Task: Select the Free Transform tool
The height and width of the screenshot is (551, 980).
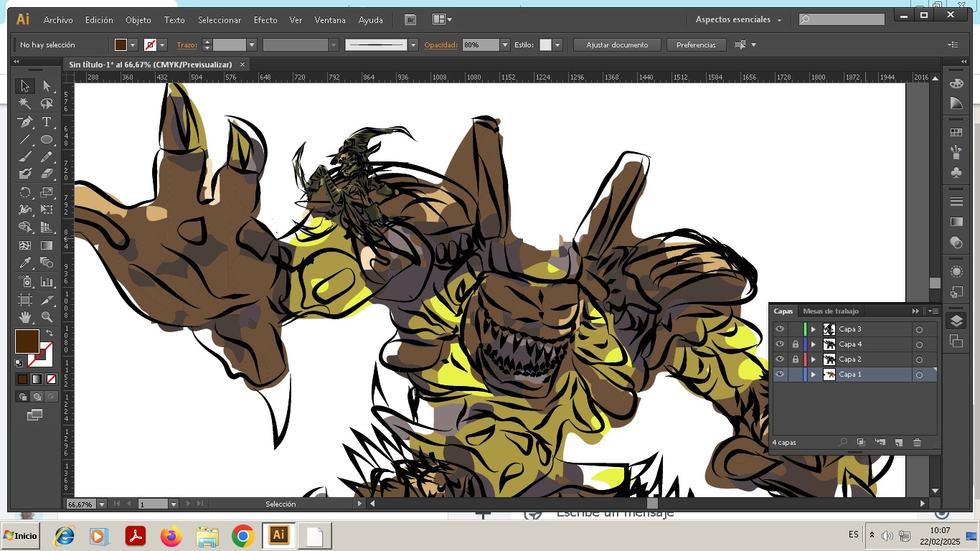Action: point(47,209)
